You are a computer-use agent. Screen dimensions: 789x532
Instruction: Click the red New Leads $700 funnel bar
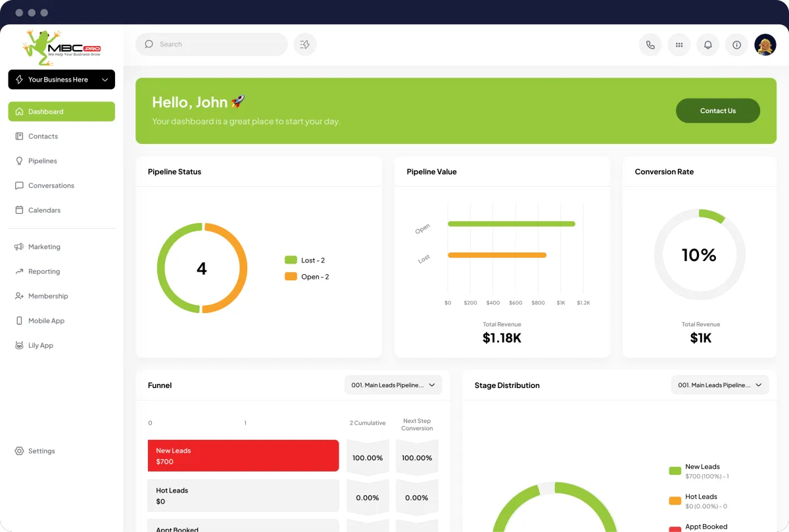click(x=243, y=456)
